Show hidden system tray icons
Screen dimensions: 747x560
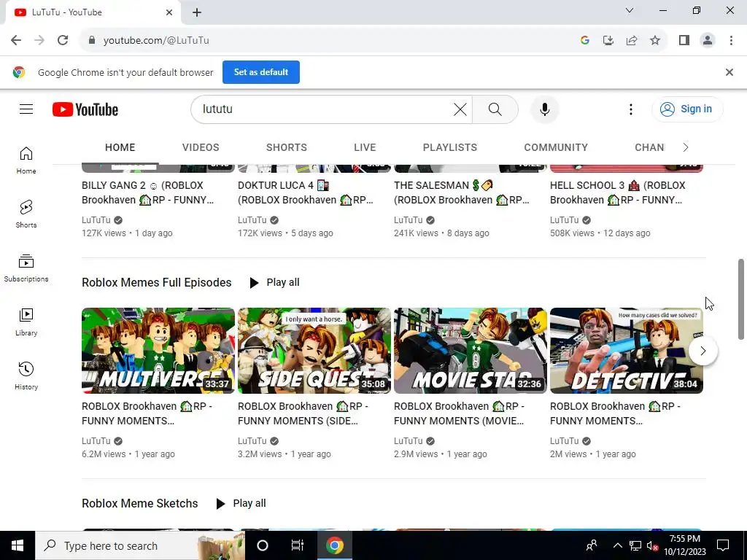[617, 545]
